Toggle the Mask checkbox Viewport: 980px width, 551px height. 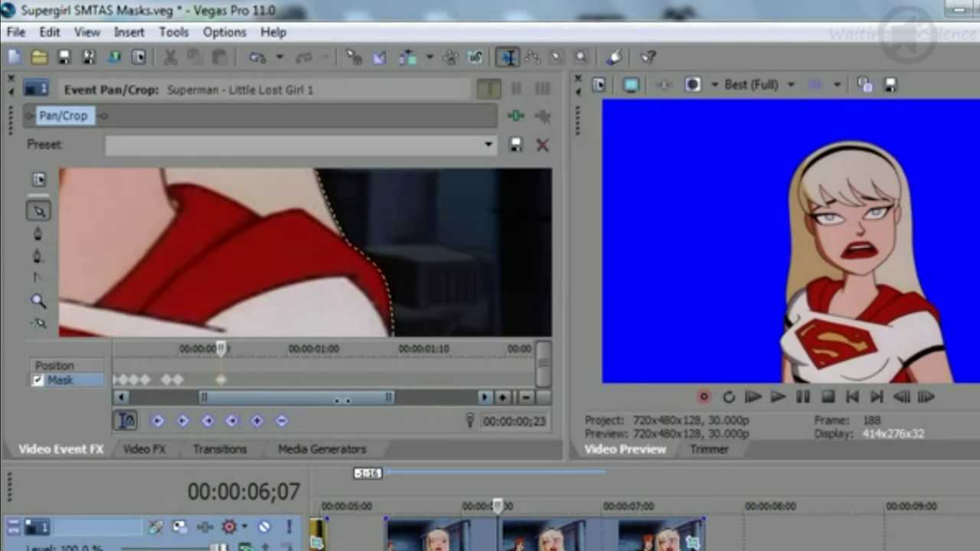click(x=37, y=380)
